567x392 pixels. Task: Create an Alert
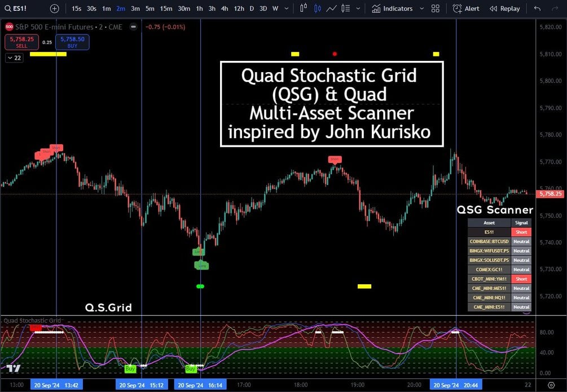point(466,8)
